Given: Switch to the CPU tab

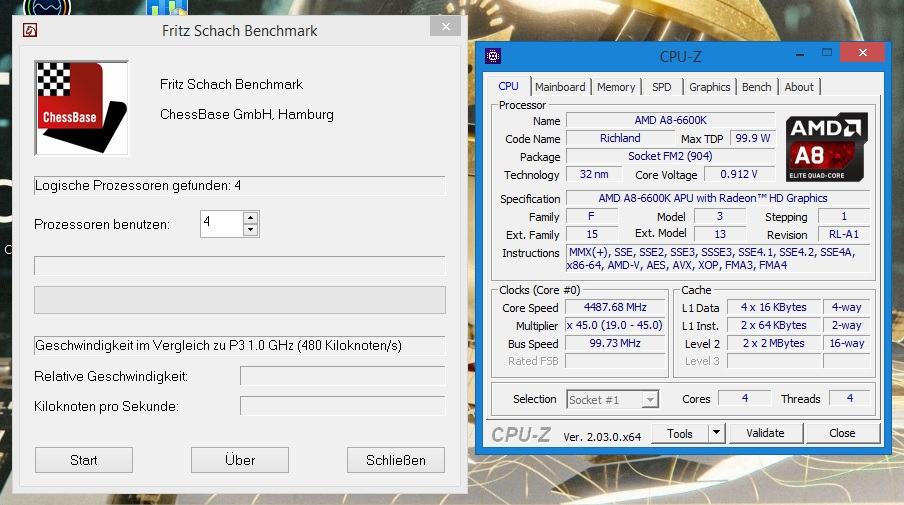Looking at the screenshot, I should click(x=508, y=86).
